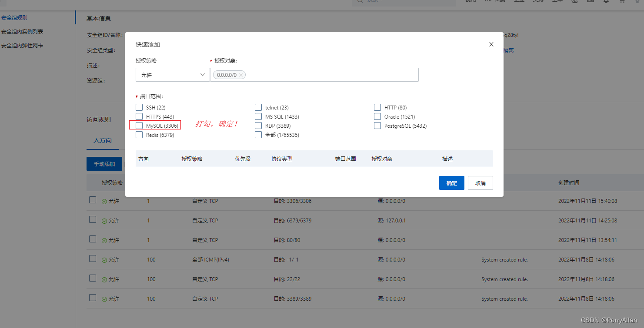This screenshot has width=644, height=328.
Task: Select the row checkbox for rule 6379/6379
Action: 93,219
